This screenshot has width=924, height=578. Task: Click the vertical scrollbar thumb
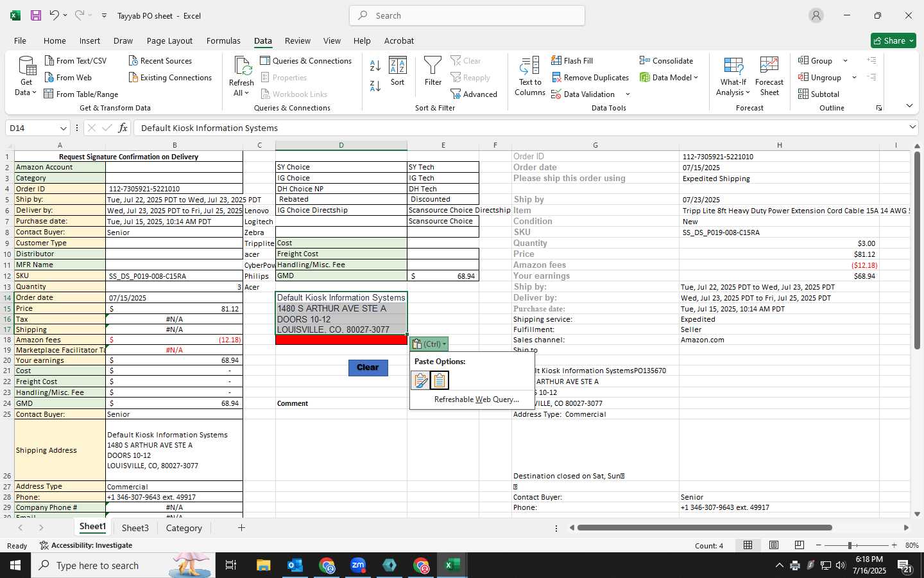coord(917,250)
